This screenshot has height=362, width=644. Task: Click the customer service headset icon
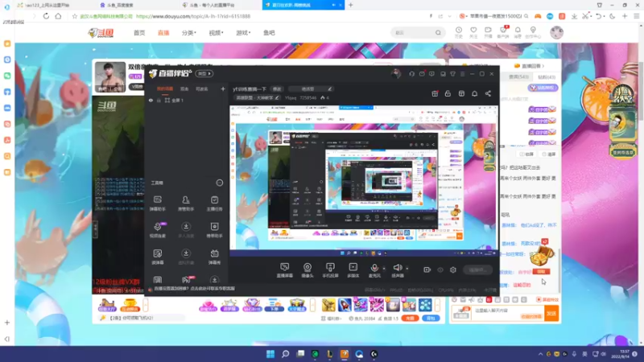tap(411, 74)
